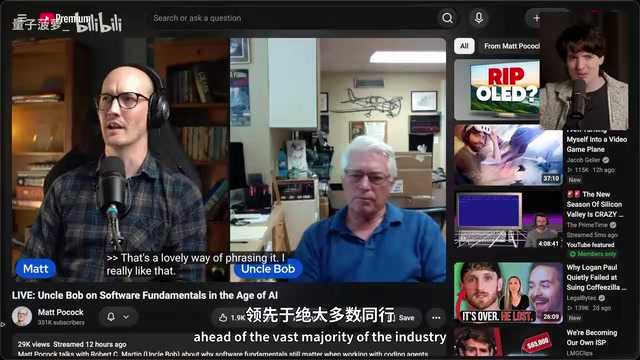This screenshot has height=360, width=640.
Task: Open the 37:10 video game plane thumbnail
Action: [508, 155]
